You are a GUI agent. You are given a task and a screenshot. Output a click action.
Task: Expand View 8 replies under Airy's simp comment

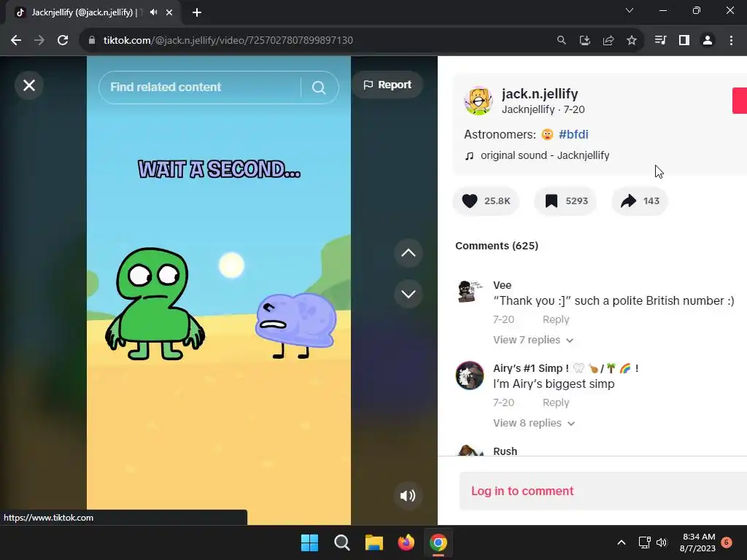[534, 423]
